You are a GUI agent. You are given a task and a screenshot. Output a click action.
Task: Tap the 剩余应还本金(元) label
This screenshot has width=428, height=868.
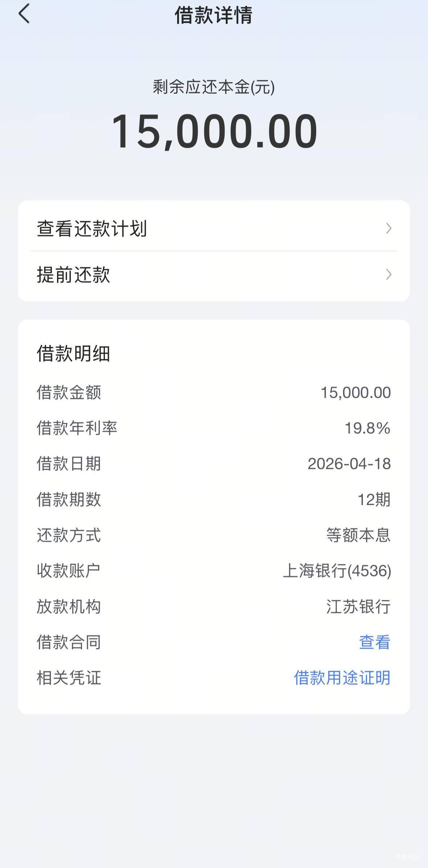coord(213,87)
